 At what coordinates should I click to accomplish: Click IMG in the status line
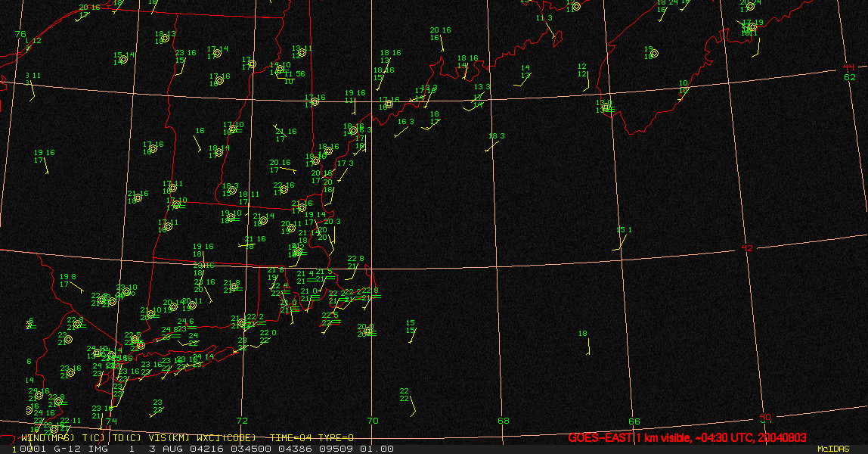98,449
